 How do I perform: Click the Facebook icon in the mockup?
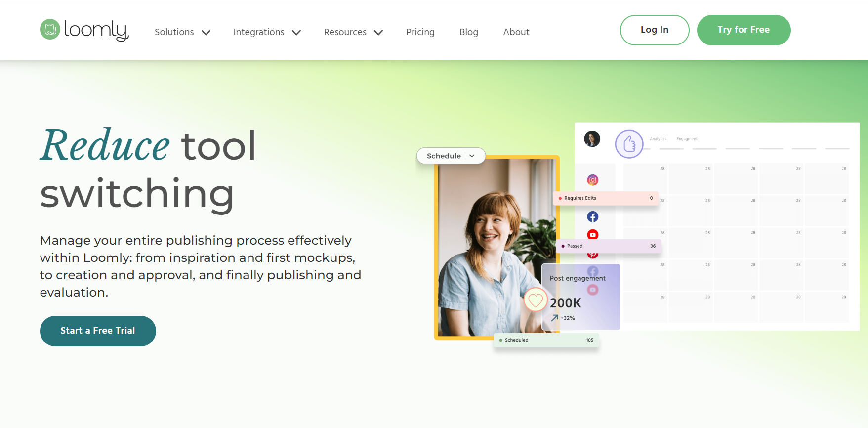(592, 217)
